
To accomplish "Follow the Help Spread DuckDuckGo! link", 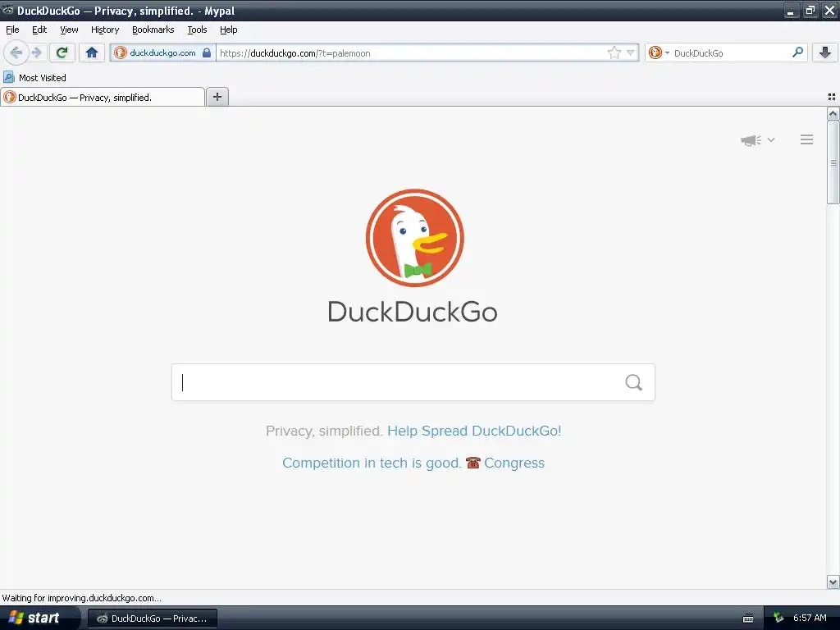I will click(474, 431).
